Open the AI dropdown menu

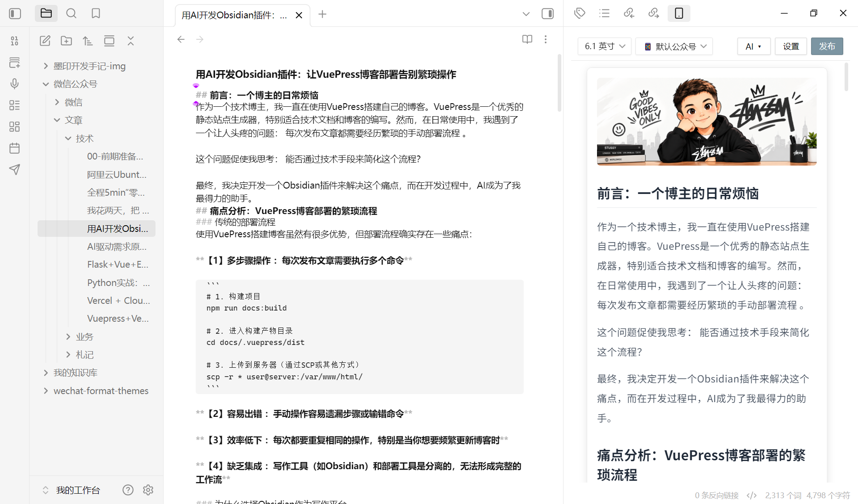(753, 46)
